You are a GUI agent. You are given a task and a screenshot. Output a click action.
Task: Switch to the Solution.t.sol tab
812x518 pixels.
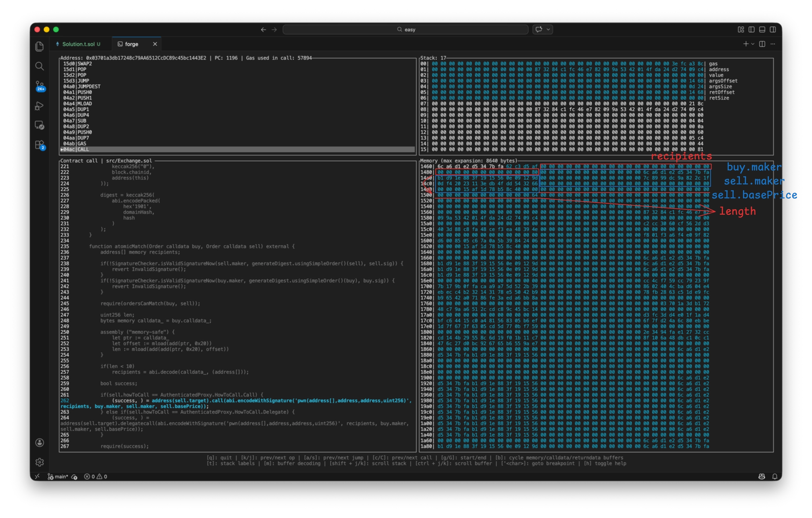point(78,44)
